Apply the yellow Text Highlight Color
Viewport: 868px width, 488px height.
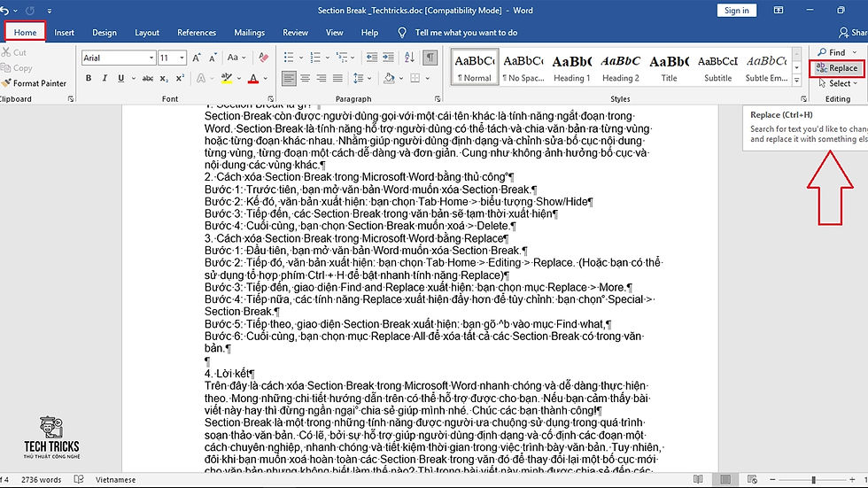coord(227,79)
